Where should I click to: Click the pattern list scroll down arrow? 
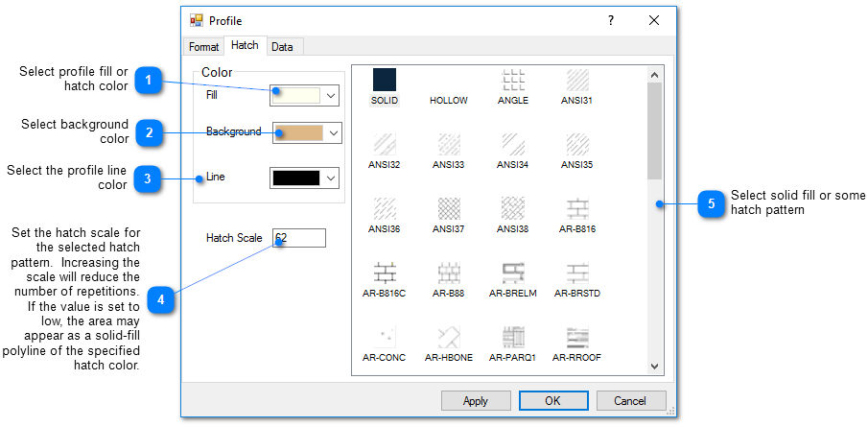pyautogui.click(x=655, y=366)
